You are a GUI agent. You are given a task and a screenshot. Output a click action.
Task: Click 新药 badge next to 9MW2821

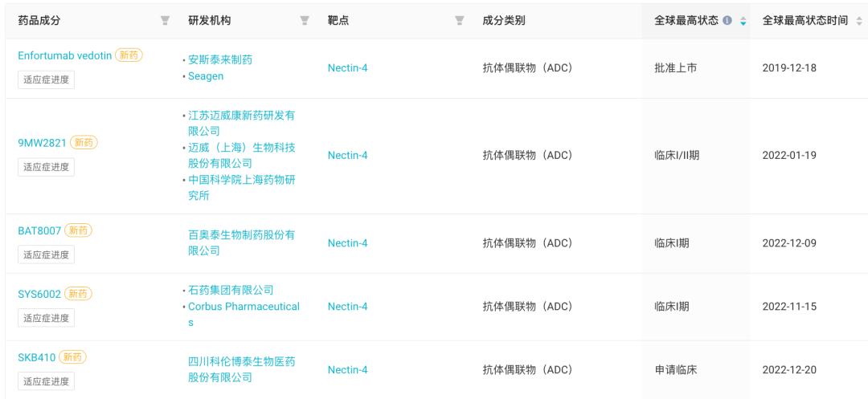84,143
